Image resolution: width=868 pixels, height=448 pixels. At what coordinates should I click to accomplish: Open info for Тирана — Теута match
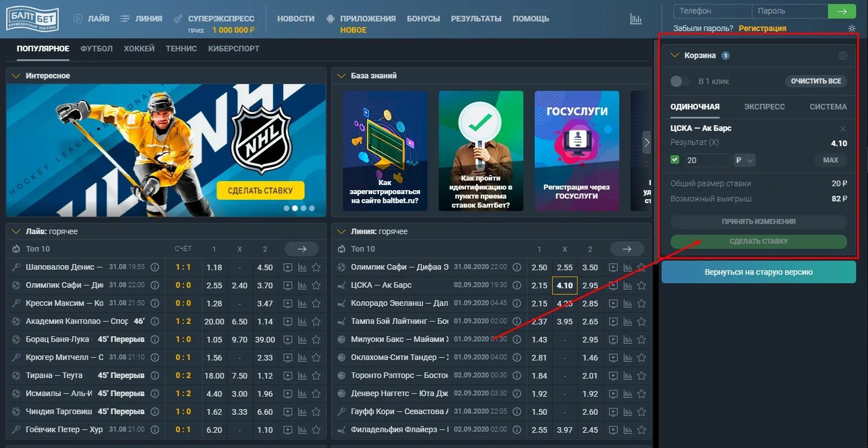click(155, 376)
